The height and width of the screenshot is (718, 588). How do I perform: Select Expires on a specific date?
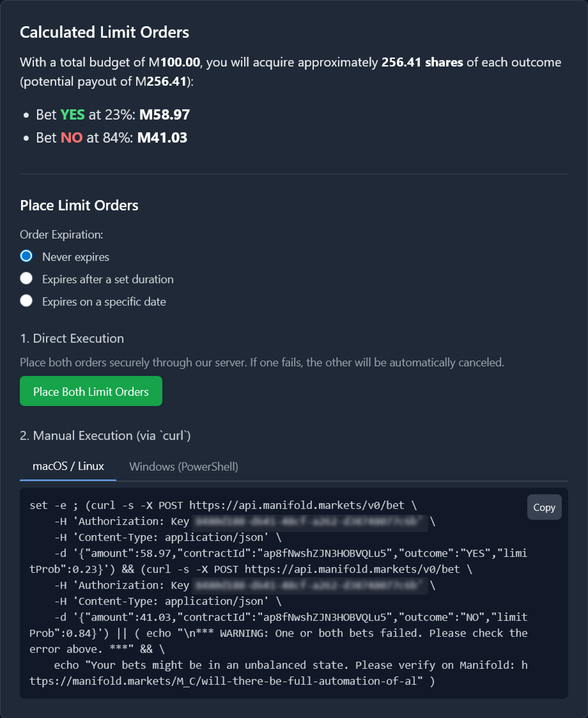(x=26, y=301)
